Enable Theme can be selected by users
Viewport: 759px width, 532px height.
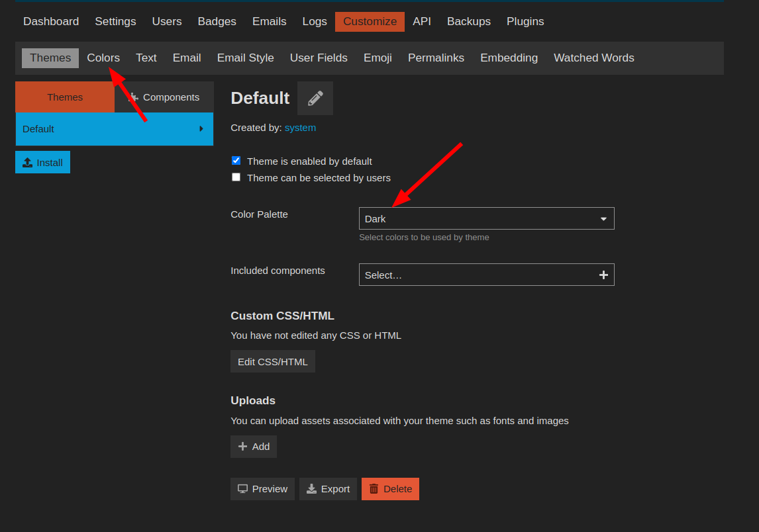(236, 177)
